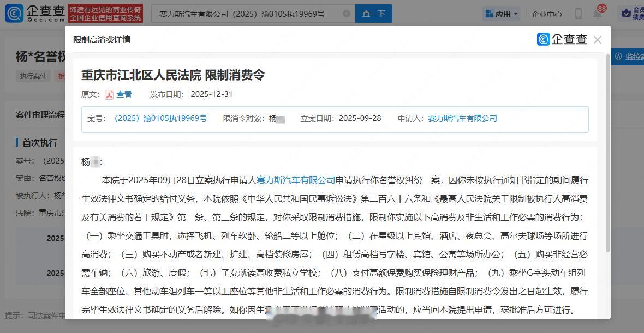This screenshot has height=333, width=644.
Task: Open case number (2025)渝0105执19969号 link
Action: click(x=160, y=118)
